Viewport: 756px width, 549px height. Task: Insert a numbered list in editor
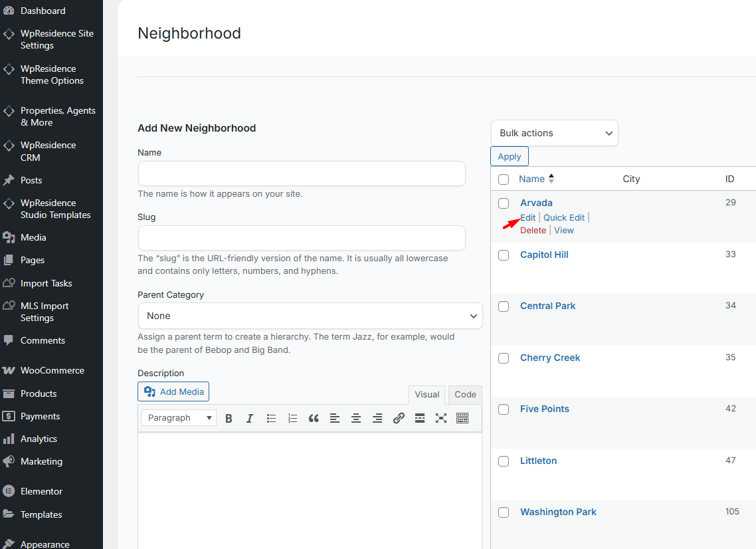coord(292,418)
